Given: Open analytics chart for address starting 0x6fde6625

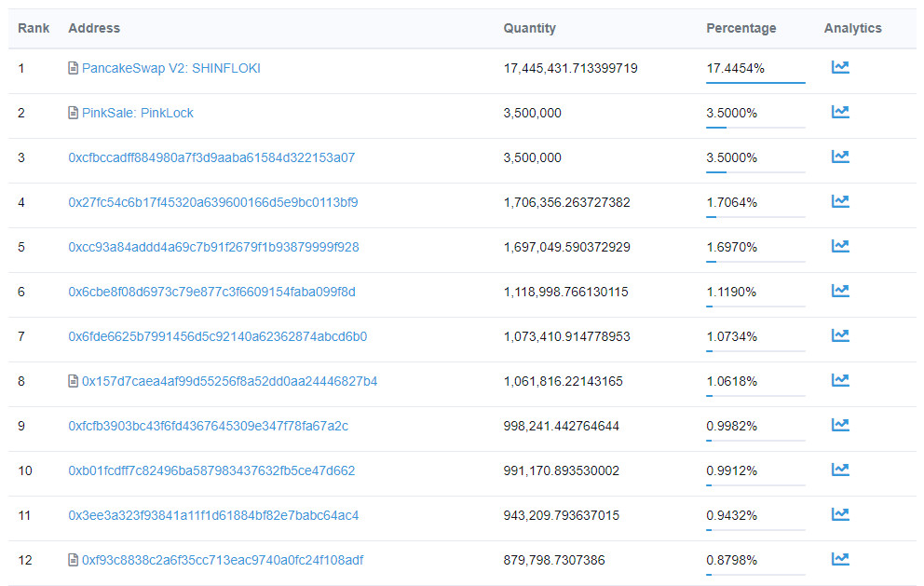Looking at the screenshot, I should click(840, 336).
